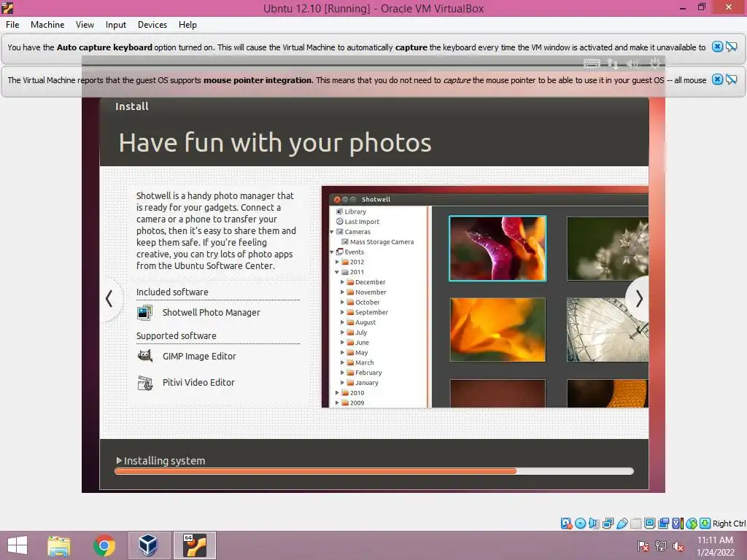
Task: Expand the November folder arrow
Action: 342,292
